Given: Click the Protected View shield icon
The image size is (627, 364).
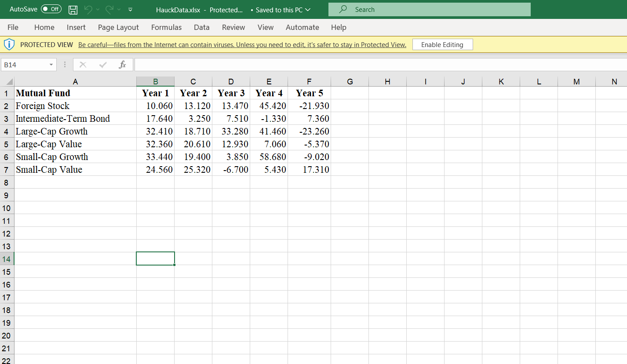Looking at the screenshot, I should 9,44.
